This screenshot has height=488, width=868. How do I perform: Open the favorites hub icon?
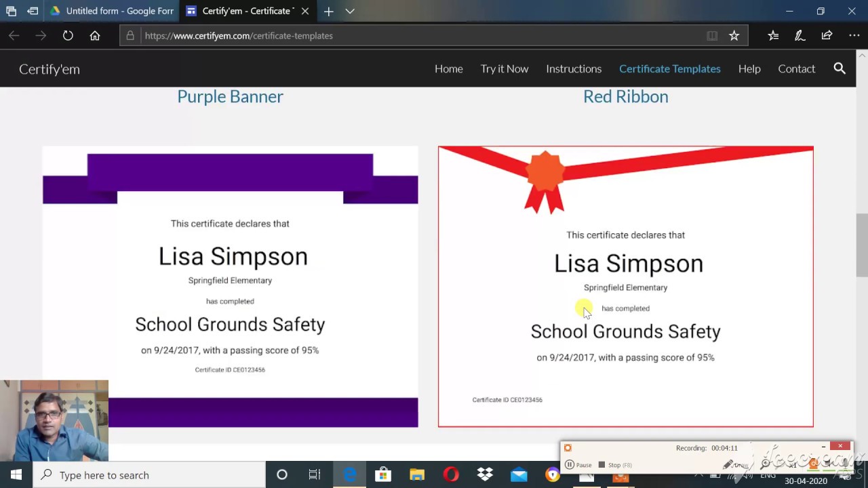point(773,36)
